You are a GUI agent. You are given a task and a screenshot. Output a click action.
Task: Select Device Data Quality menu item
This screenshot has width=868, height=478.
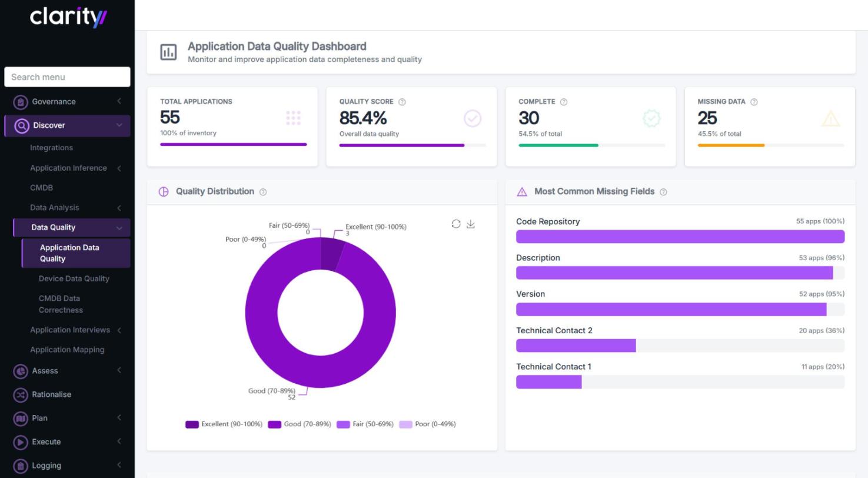(x=74, y=278)
